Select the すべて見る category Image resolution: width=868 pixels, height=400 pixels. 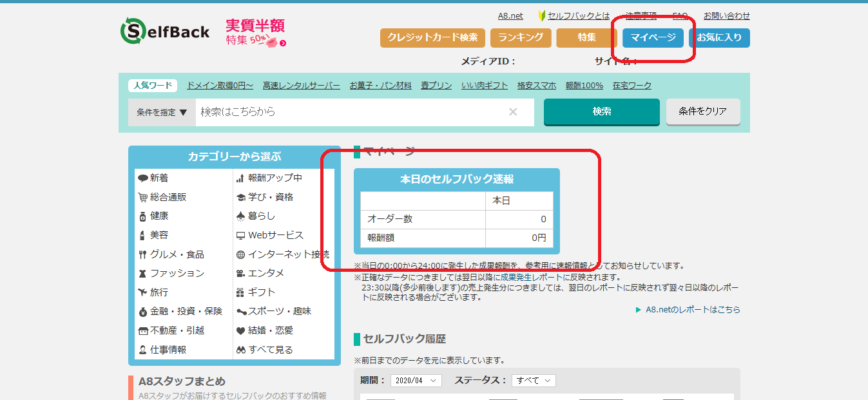(x=265, y=350)
